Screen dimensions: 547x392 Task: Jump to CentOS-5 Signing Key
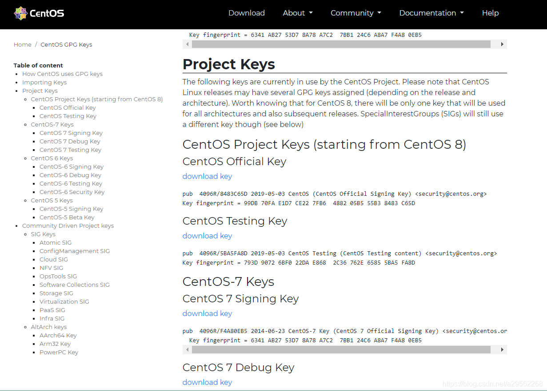point(72,209)
